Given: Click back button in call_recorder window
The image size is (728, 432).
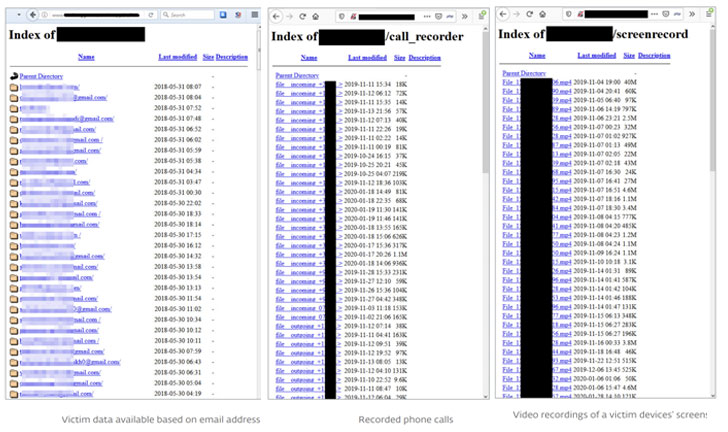Looking at the screenshot, I should coord(276,16).
